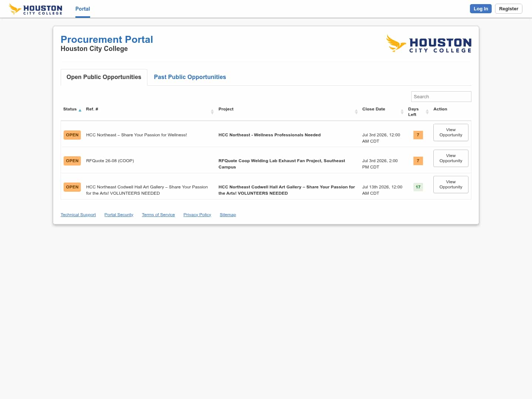Click 'RFQuote 26-08 (COOP)' reference text
Viewport: 532px width, 399px height.
pyautogui.click(x=110, y=161)
